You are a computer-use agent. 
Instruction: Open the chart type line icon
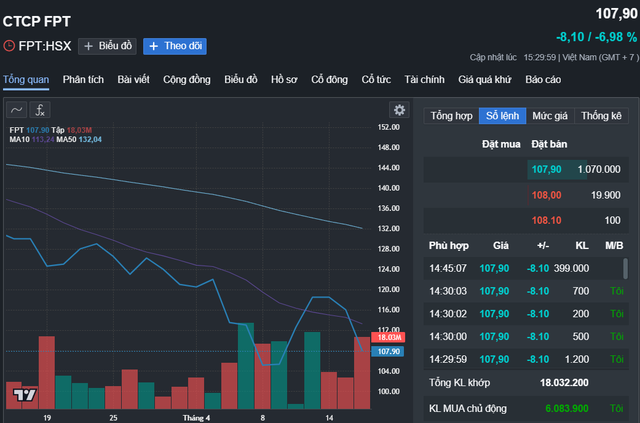pos(17,110)
